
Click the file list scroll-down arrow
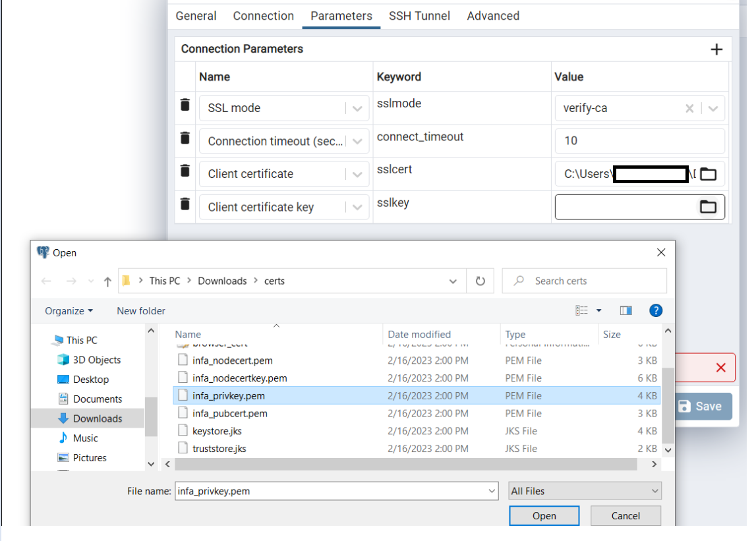(x=668, y=450)
